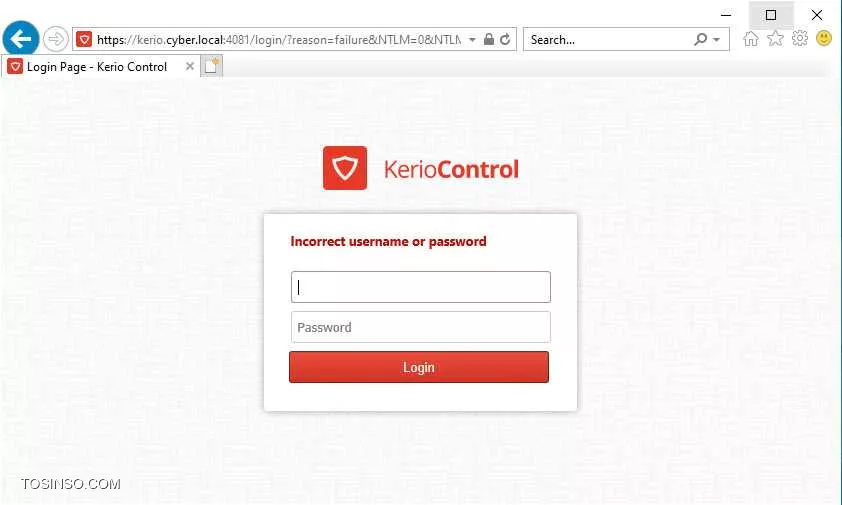Click the Kerio shield favicon in address bar
This screenshot has height=505, width=842.
tap(84, 39)
